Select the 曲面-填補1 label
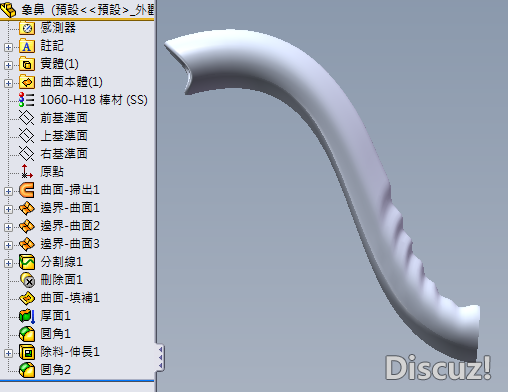508x392 pixels. (70, 298)
